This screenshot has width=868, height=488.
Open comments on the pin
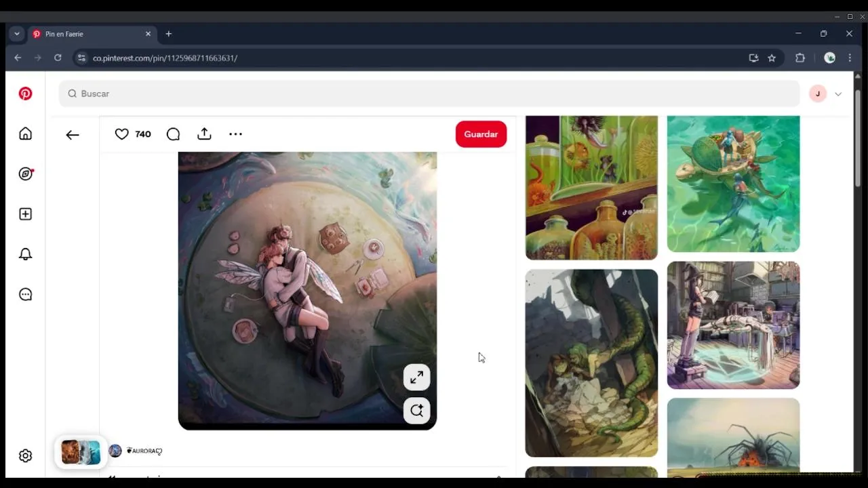click(x=173, y=134)
